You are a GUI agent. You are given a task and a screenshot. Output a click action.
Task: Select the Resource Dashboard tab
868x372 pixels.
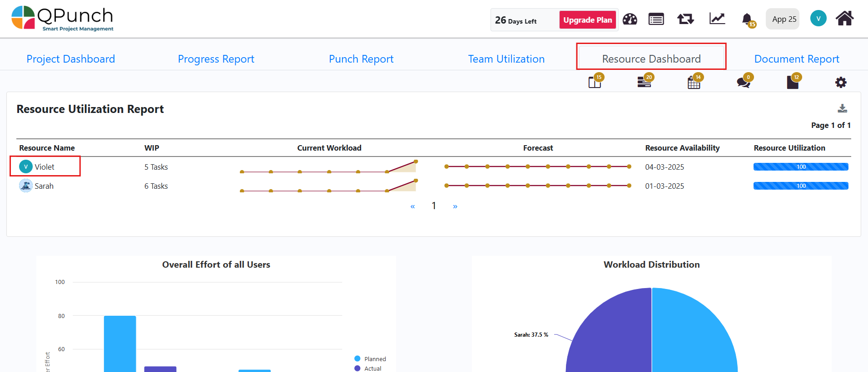651,59
